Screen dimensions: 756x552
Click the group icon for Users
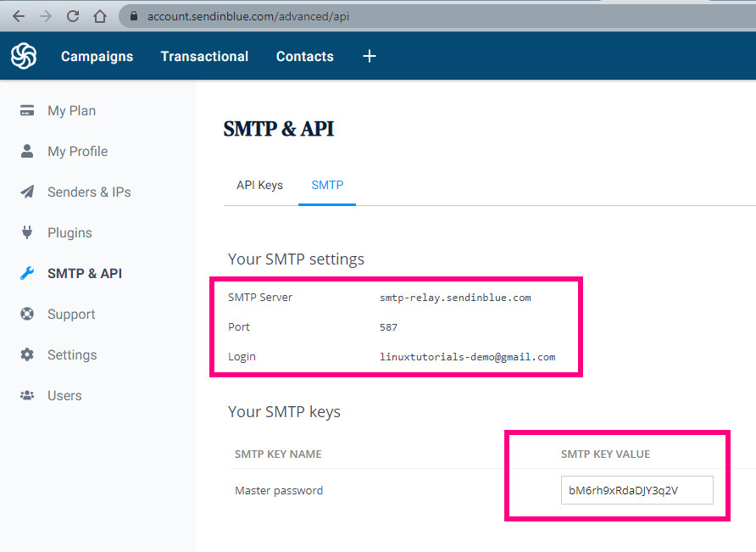pyautogui.click(x=27, y=395)
